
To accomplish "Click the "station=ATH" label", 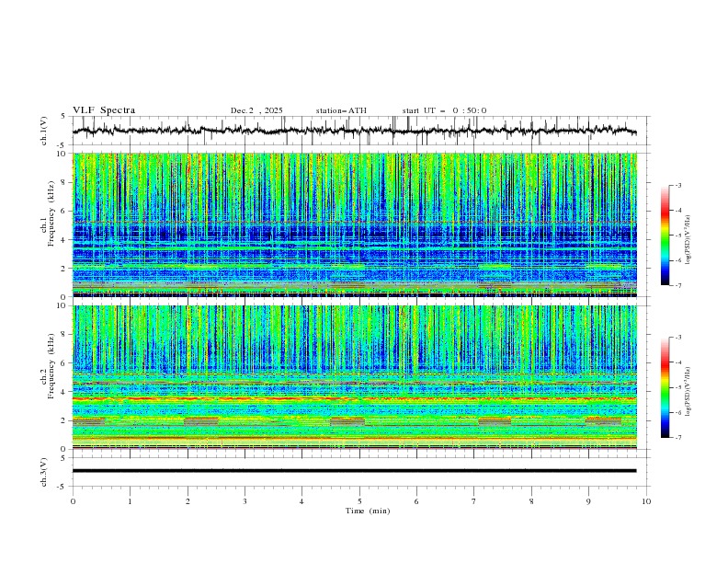I will (341, 110).
